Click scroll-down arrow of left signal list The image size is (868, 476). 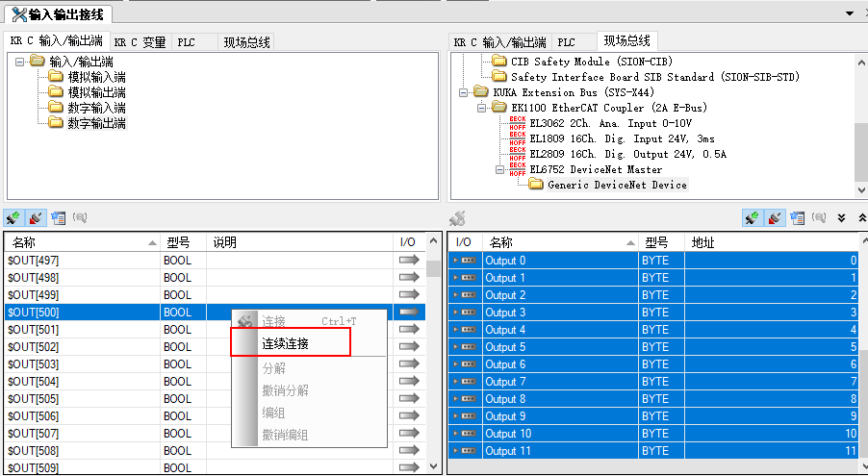[433, 466]
